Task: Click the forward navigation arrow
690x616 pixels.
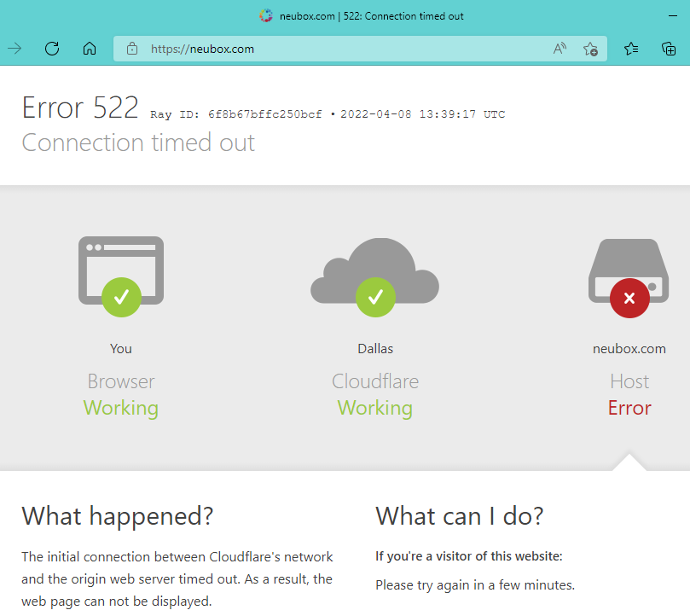Action: pyautogui.click(x=14, y=49)
